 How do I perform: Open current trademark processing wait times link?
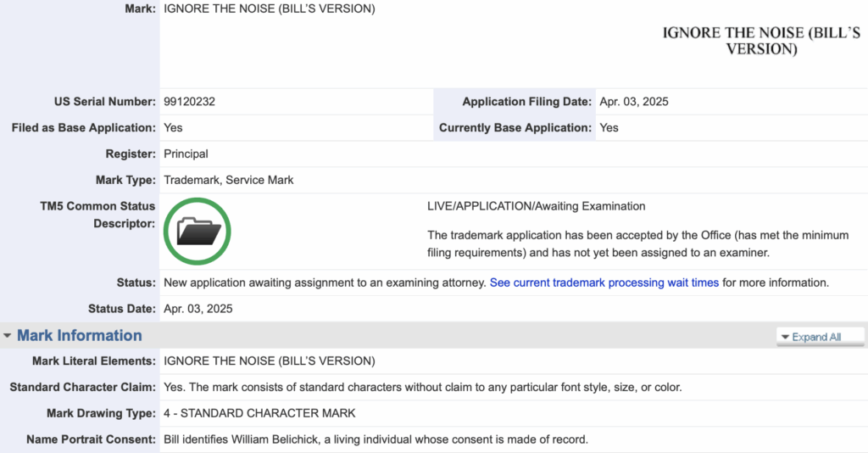click(604, 282)
